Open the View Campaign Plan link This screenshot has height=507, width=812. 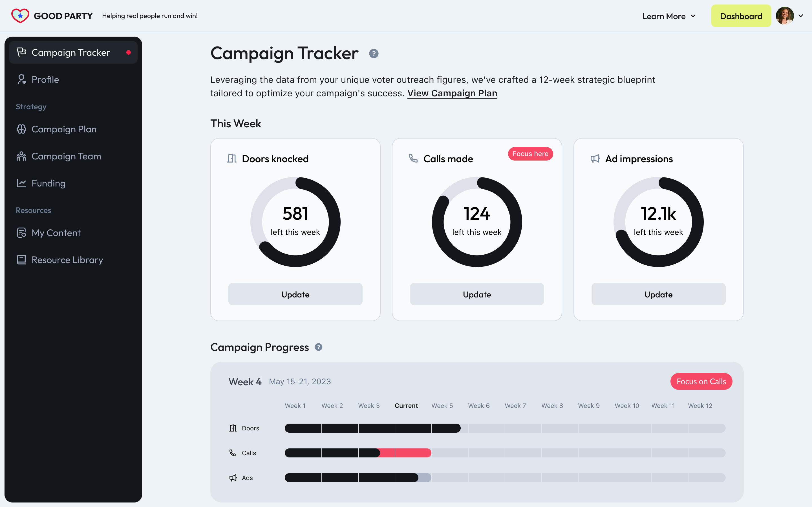[452, 93]
